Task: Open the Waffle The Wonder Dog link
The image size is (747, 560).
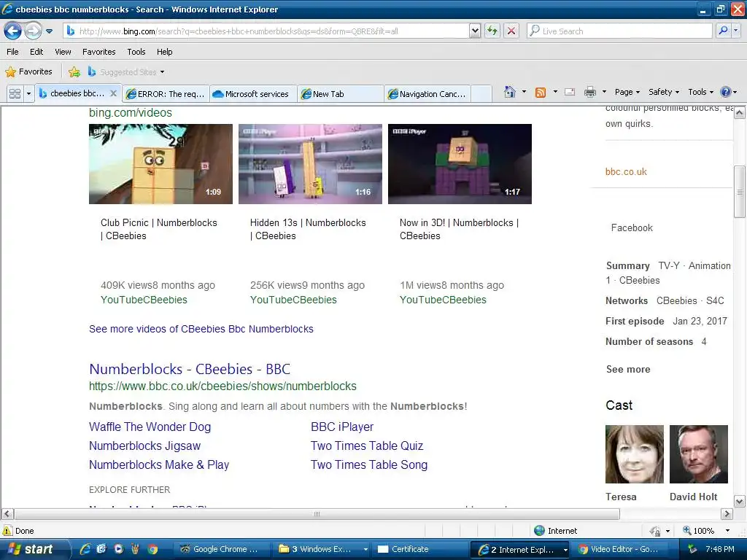Action: coord(150,427)
